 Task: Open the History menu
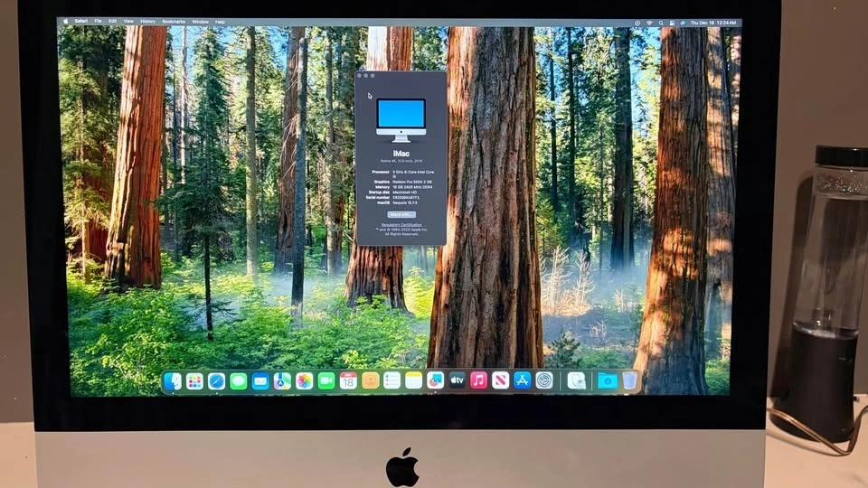(147, 21)
